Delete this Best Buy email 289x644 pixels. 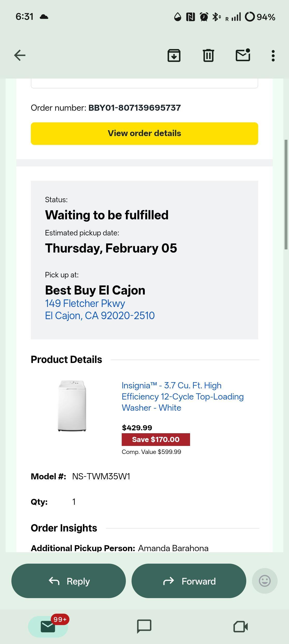point(208,55)
